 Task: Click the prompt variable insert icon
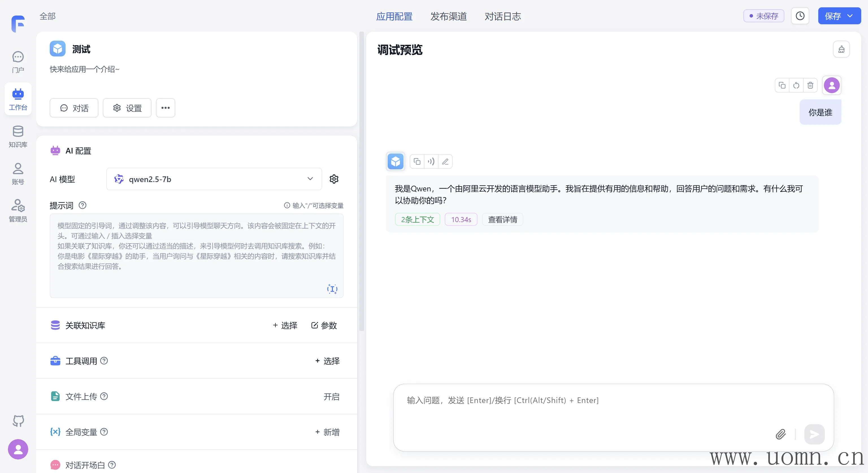pyautogui.click(x=332, y=289)
